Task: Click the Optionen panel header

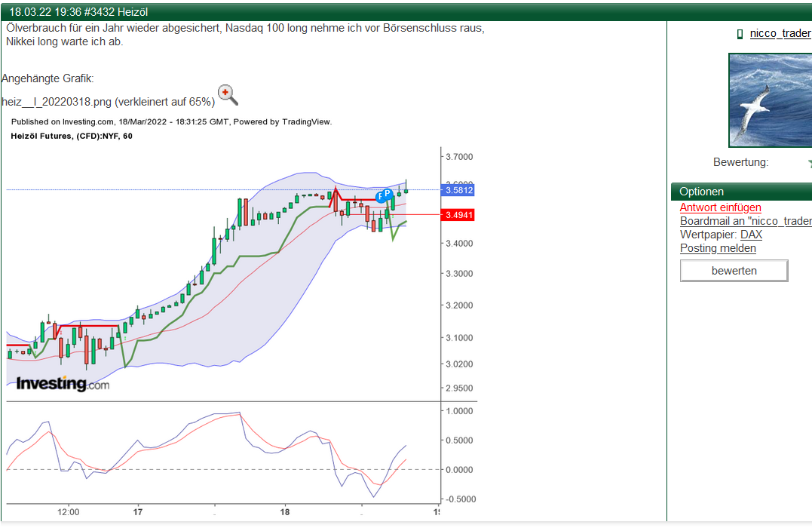Action: coord(701,191)
